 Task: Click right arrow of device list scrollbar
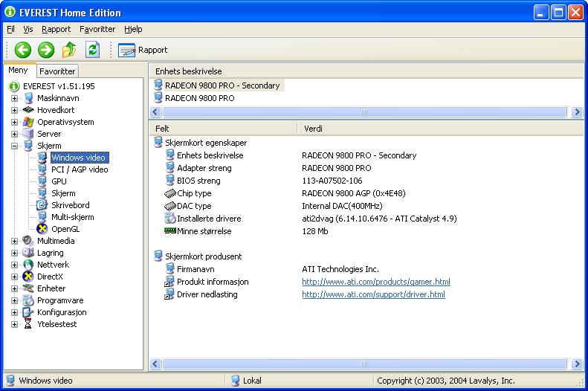pos(577,112)
